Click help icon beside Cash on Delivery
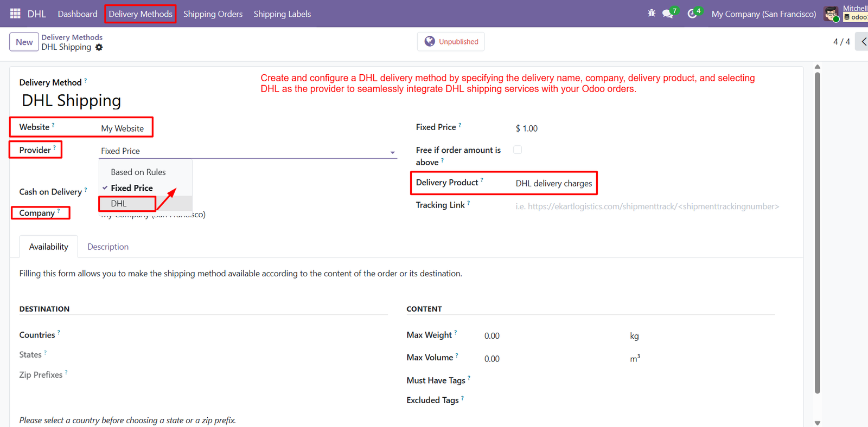The height and width of the screenshot is (427, 868). point(86,189)
